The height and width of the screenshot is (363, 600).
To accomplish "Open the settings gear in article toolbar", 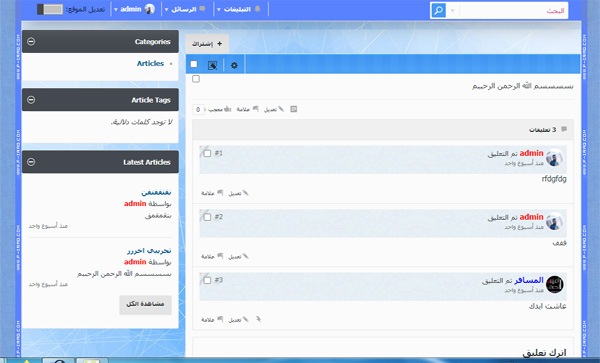I will tap(234, 65).
